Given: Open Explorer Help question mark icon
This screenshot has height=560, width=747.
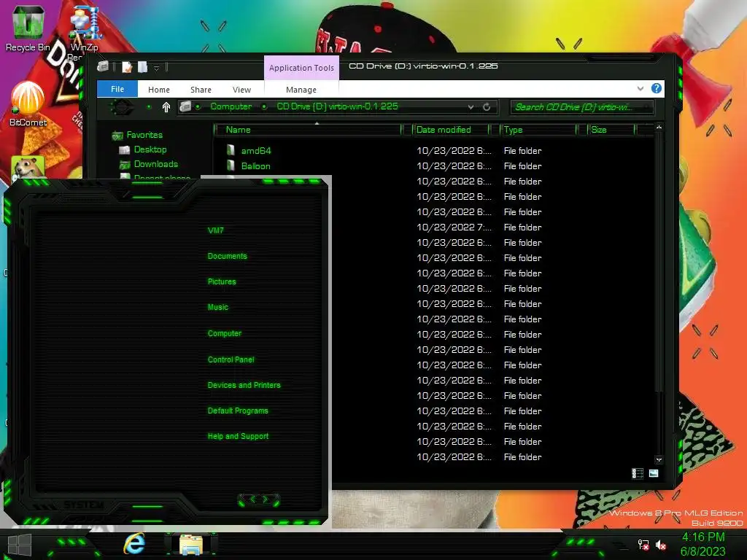Looking at the screenshot, I should (656, 88).
